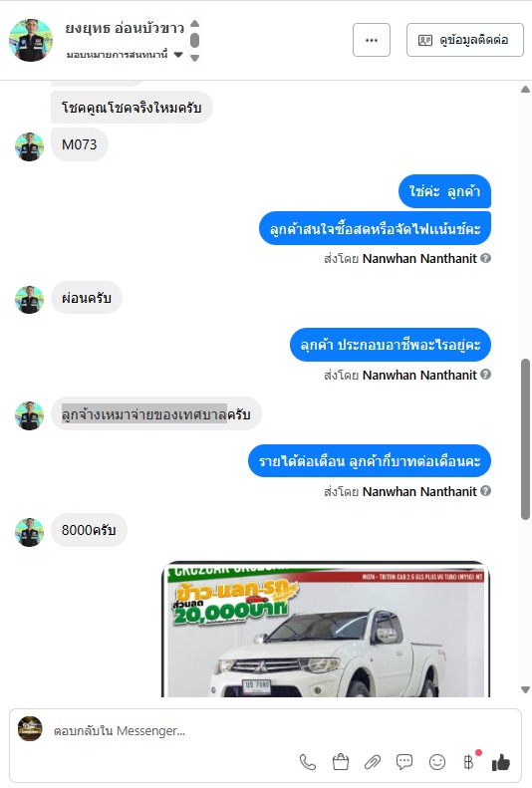Click the ดูข้อมูลติดต่อ contact info button
Screen dimensions: 532x788
tap(464, 40)
